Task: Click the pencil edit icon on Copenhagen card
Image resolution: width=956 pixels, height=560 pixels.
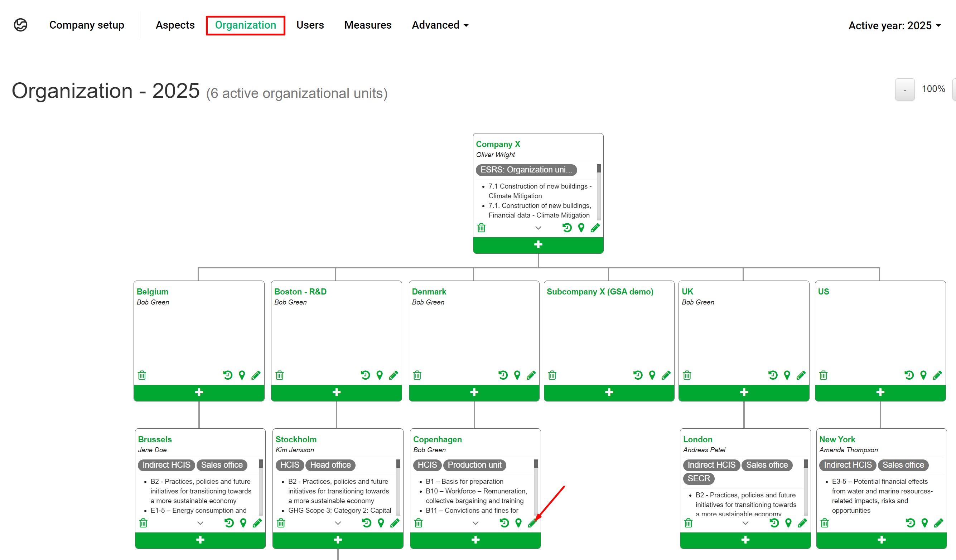Action: click(x=532, y=523)
